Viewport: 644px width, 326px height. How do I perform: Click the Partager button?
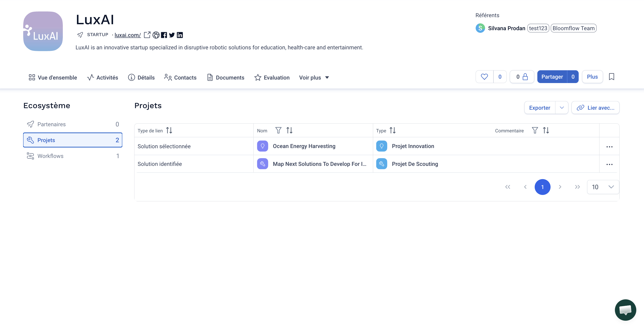[552, 77]
